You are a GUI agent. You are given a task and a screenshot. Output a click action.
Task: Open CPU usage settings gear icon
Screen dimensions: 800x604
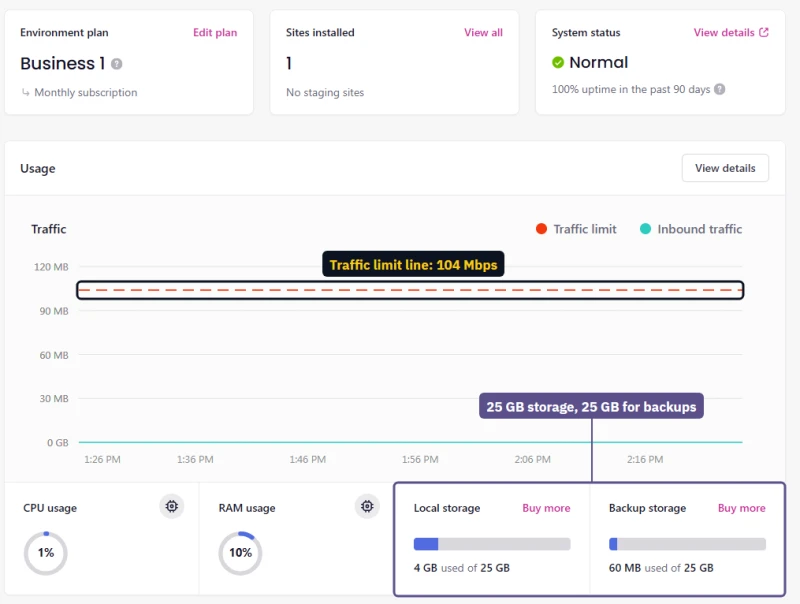172,506
